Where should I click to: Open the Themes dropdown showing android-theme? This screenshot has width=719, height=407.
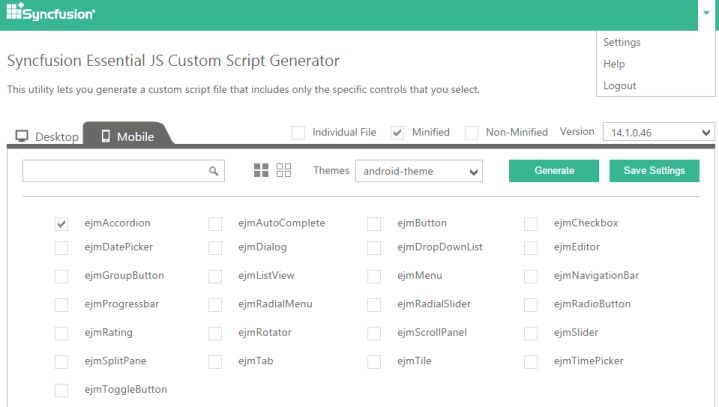click(x=419, y=171)
